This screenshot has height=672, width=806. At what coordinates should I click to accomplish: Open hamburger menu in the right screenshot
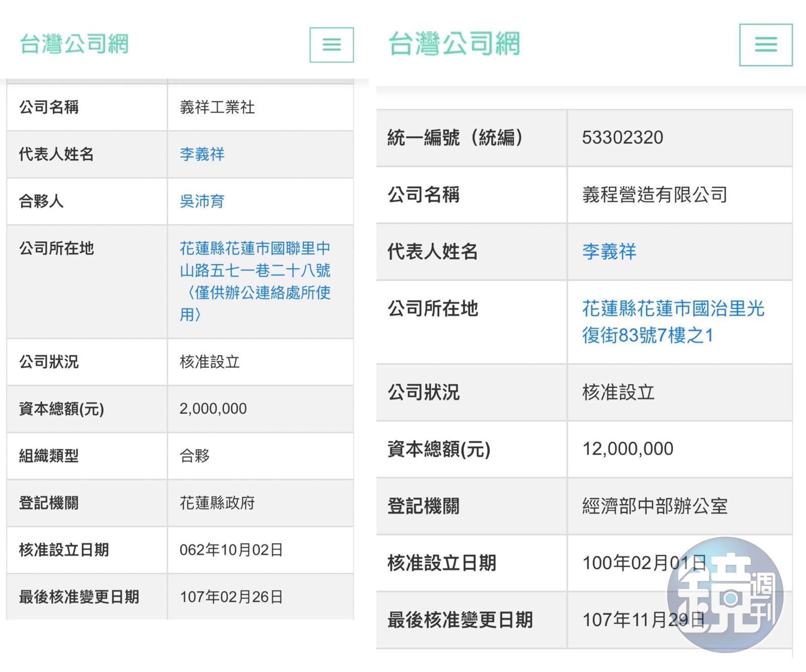(765, 45)
